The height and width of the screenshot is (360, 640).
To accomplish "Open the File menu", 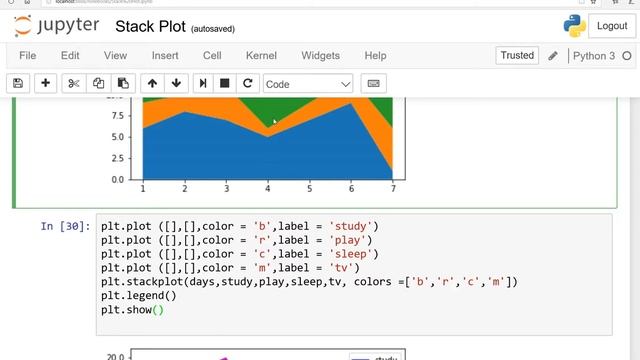I will pyautogui.click(x=28, y=56).
